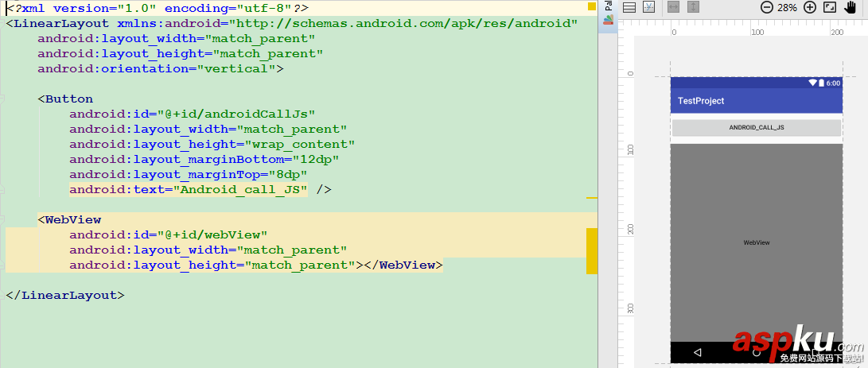Click the @+id/webView id attribute
Image resolution: width=868 pixels, height=368 pixels.
tap(169, 234)
